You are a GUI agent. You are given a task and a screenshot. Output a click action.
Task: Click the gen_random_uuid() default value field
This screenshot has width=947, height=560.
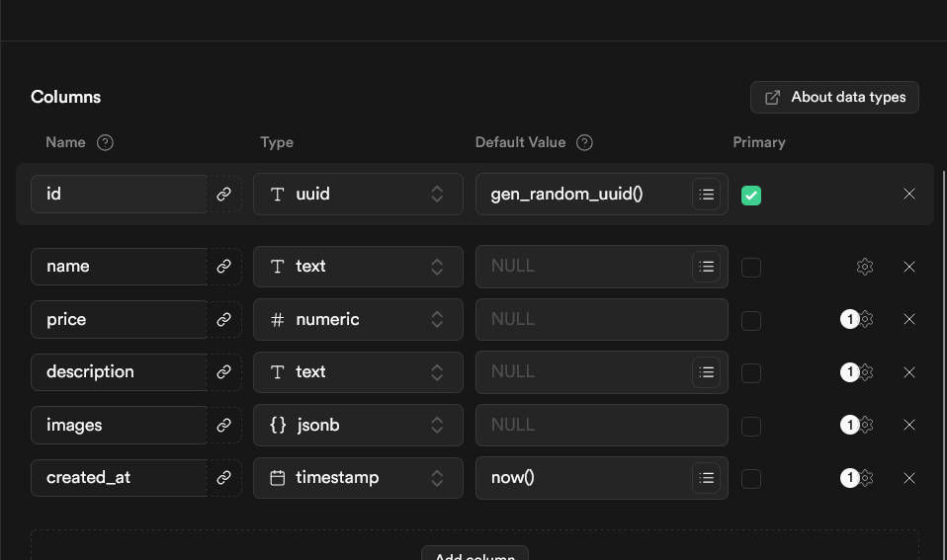[583, 195]
